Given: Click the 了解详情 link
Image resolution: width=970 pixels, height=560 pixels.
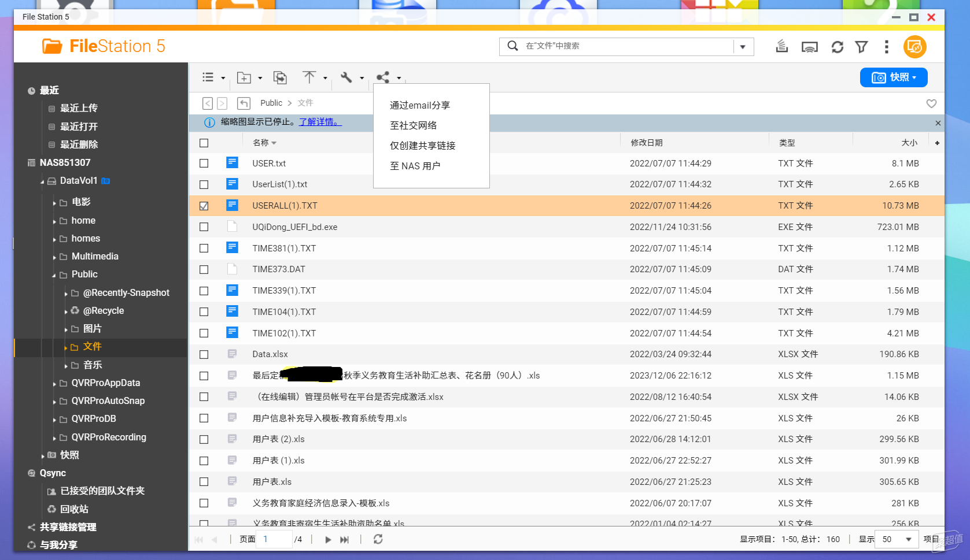Looking at the screenshot, I should pyautogui.click(x=320, y=122).
